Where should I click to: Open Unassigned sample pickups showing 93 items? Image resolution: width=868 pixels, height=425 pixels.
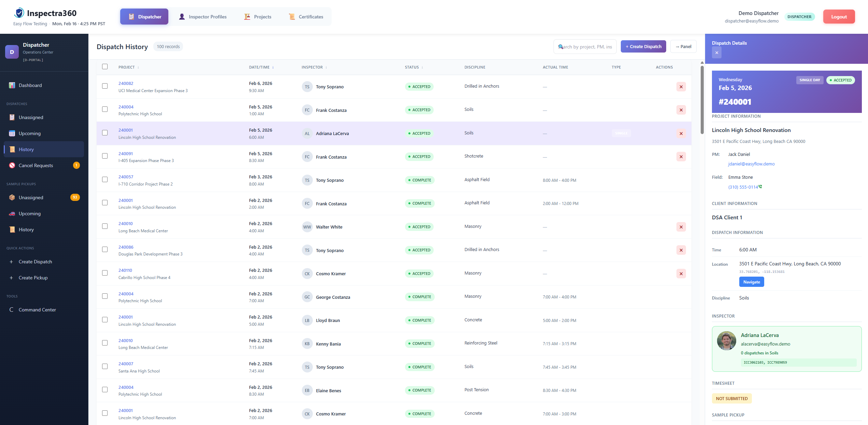tap(31, 197)
